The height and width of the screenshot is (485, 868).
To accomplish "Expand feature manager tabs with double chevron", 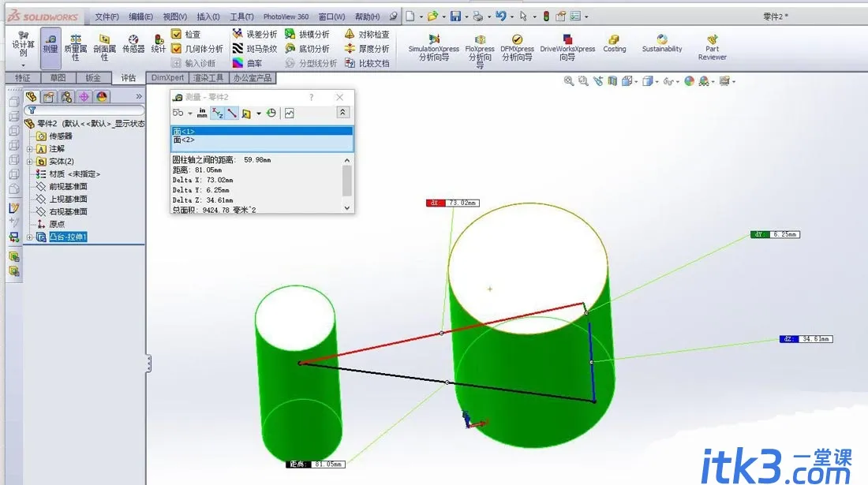I will [x=139, y=96].
